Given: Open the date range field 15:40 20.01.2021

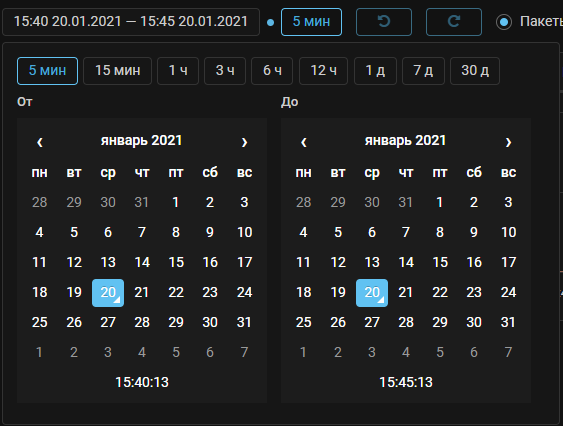Looking at the screenshot, I should coord(131,22).
